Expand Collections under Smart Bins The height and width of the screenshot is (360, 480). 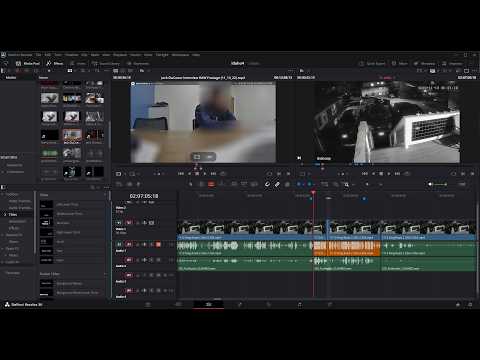coord(3,172)
